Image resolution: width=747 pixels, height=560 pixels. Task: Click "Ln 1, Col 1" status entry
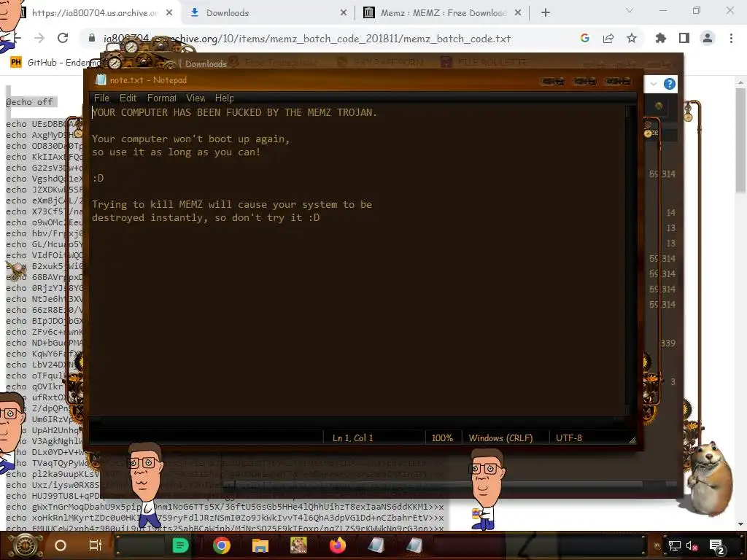(352, 438)
